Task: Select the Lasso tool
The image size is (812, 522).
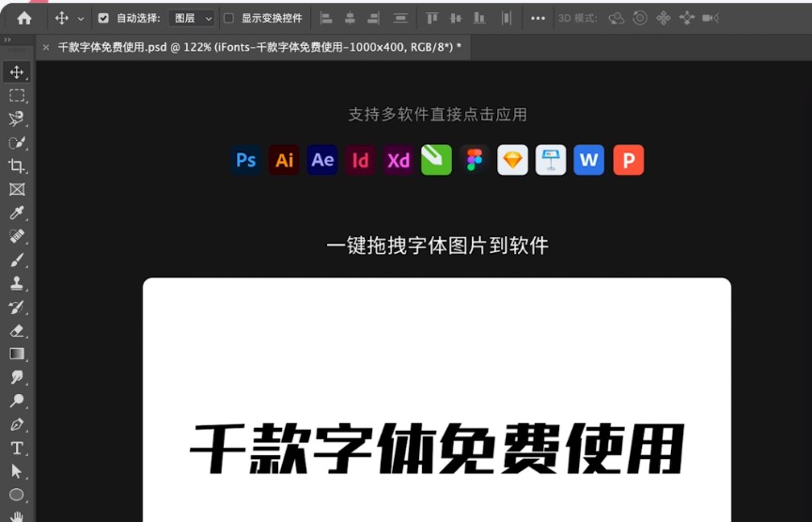Action: pyautogui.click(x=17, y=119)
